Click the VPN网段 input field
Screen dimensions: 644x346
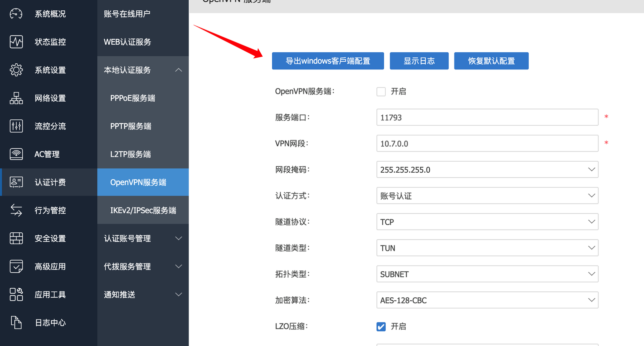pyautogui.click(x=487, y=143)
